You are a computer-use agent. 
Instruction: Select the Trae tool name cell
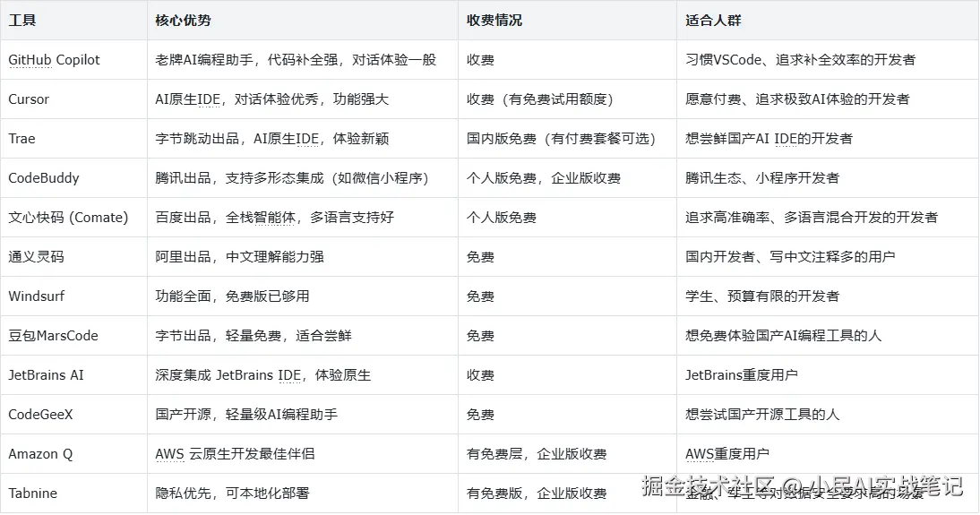click(73, 139)
